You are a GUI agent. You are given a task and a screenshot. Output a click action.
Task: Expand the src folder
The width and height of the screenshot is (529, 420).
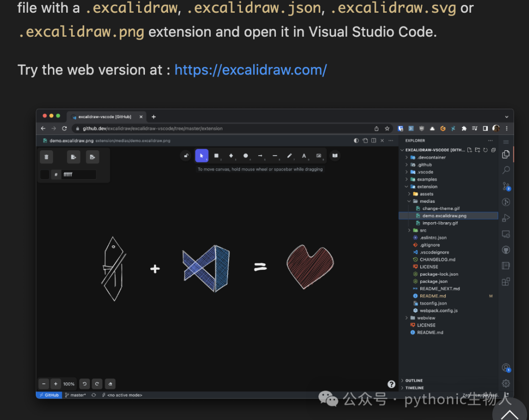tap(449, 231)
